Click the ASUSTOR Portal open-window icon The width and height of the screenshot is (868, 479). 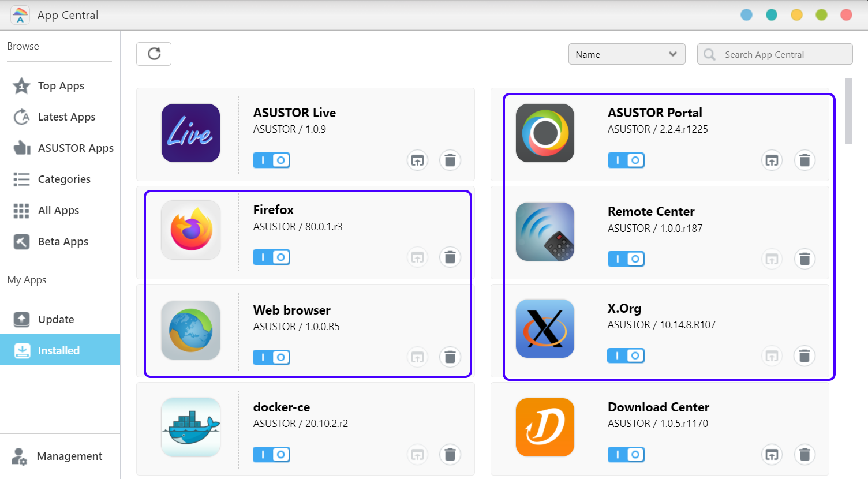772,160
